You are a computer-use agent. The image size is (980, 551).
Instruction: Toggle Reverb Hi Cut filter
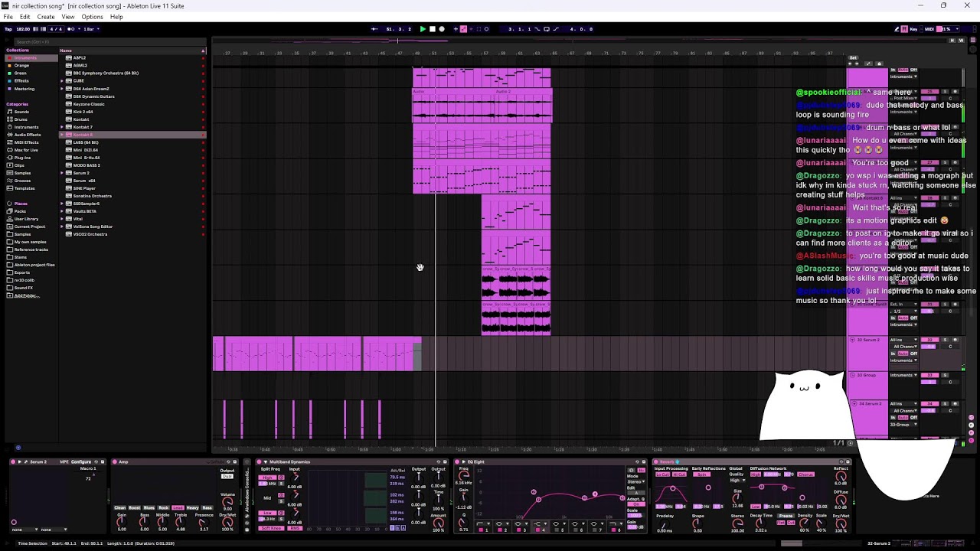point(679,474)
